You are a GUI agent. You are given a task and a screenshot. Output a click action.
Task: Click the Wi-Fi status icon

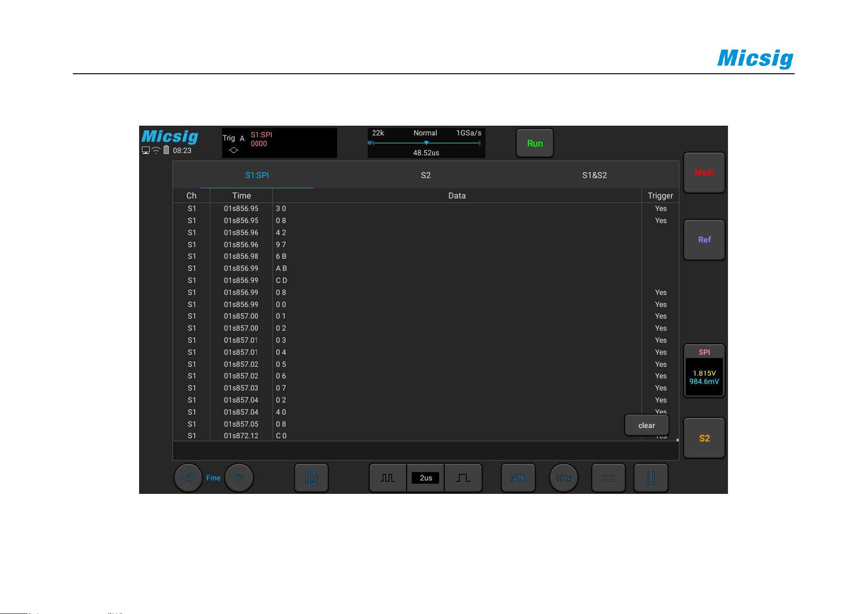[156, 150]
